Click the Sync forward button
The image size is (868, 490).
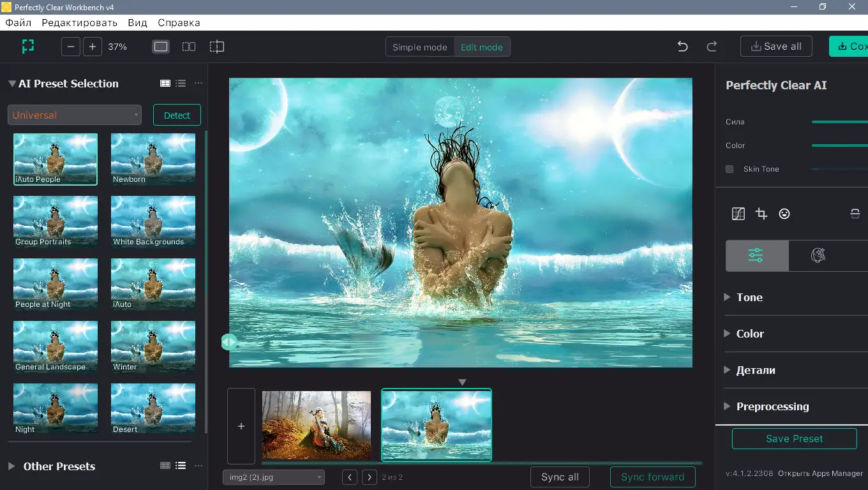(x=652, y=477)
